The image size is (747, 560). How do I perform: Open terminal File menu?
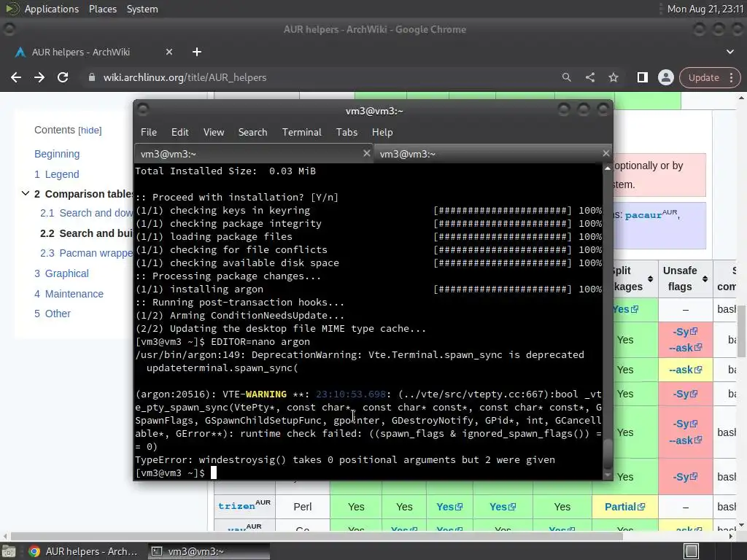pos(149,133)
